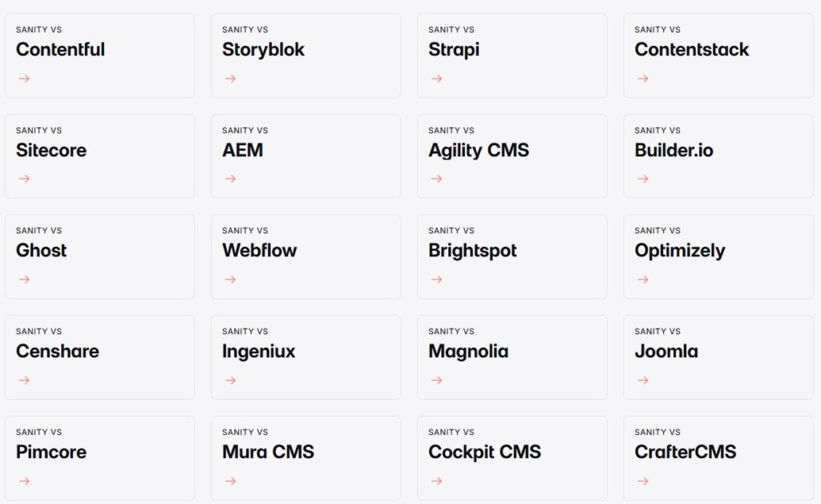Click the arrow icon under Agility CMS
821x504 pixels.
[x=436, y=179]
